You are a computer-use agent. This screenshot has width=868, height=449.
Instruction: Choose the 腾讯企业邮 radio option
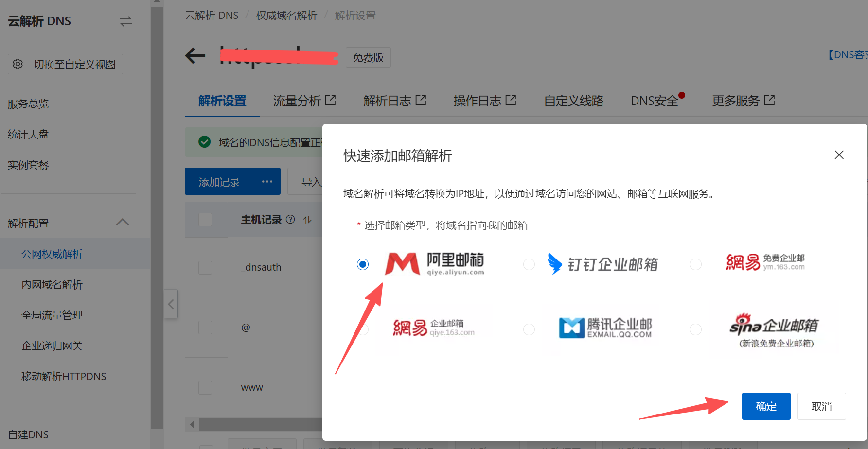click(x=529, y=329)
